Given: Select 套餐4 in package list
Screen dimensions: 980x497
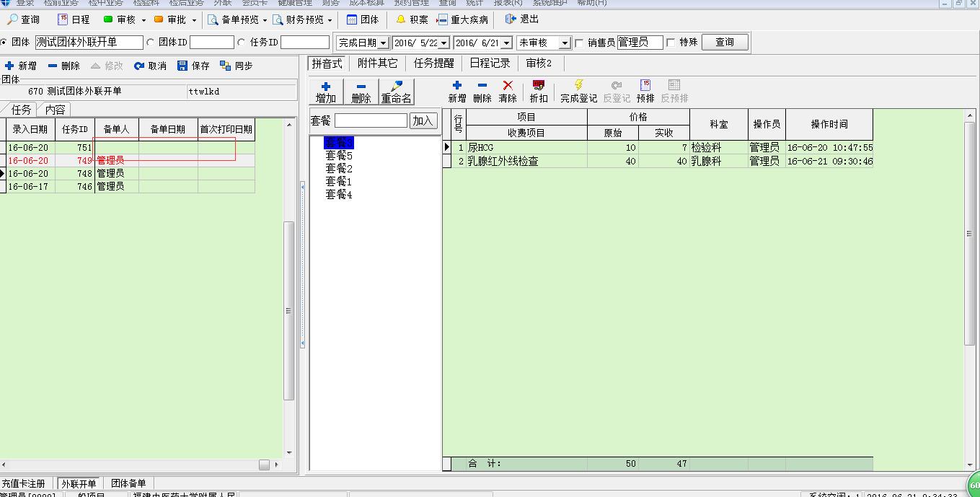Looking at the screenshot, I should click(339, 195).
